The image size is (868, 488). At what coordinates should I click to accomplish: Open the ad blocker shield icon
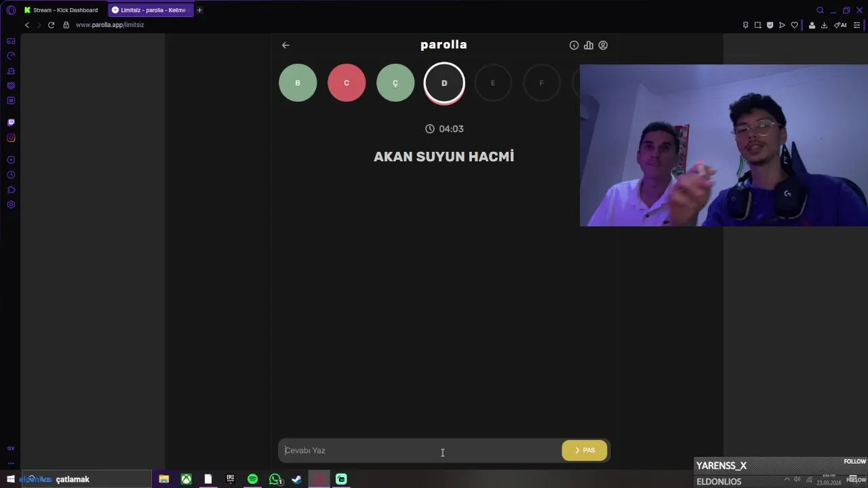[x=770, y=25]
